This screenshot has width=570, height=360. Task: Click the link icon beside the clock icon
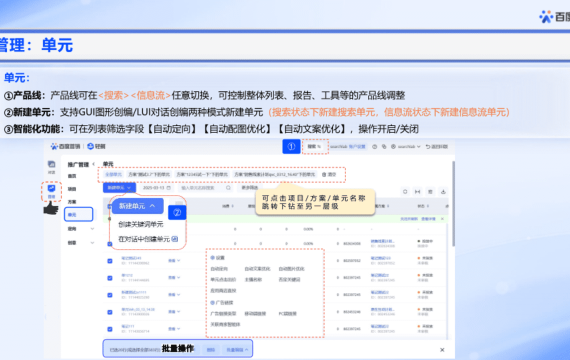pos(384,147)
